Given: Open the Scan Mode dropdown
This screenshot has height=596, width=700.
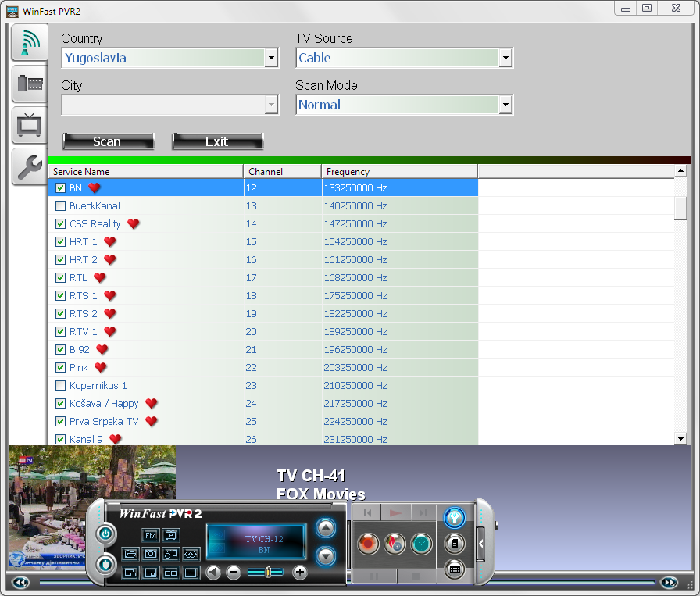Looking at the screenshot, I should point(505,105).
